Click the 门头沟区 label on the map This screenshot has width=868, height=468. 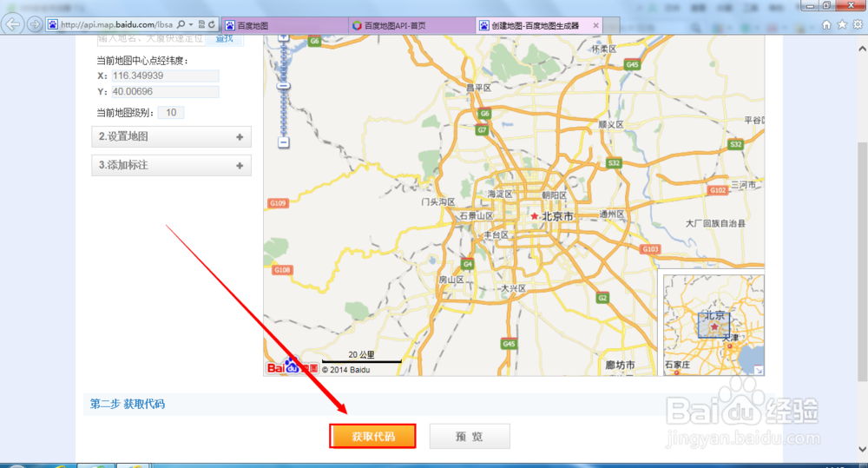coord(437,202)
